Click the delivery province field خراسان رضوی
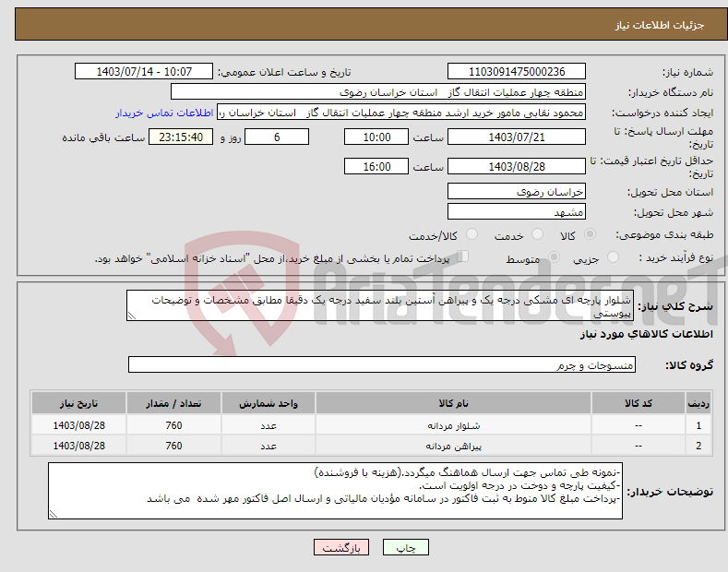728x572 pixels. [517, 191]
